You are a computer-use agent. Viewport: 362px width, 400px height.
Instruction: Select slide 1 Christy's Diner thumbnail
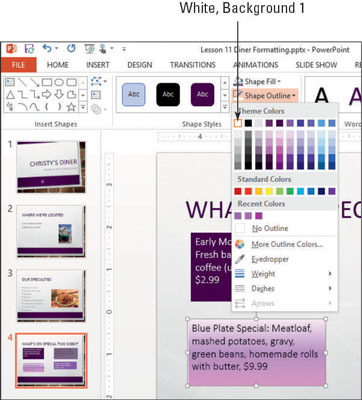coord(51,167)
